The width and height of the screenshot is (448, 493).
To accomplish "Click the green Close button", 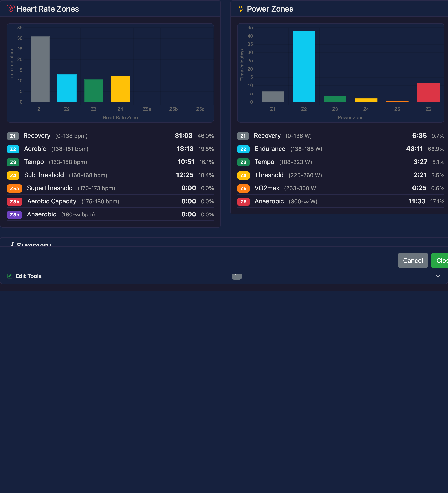I will coord(440,260).
